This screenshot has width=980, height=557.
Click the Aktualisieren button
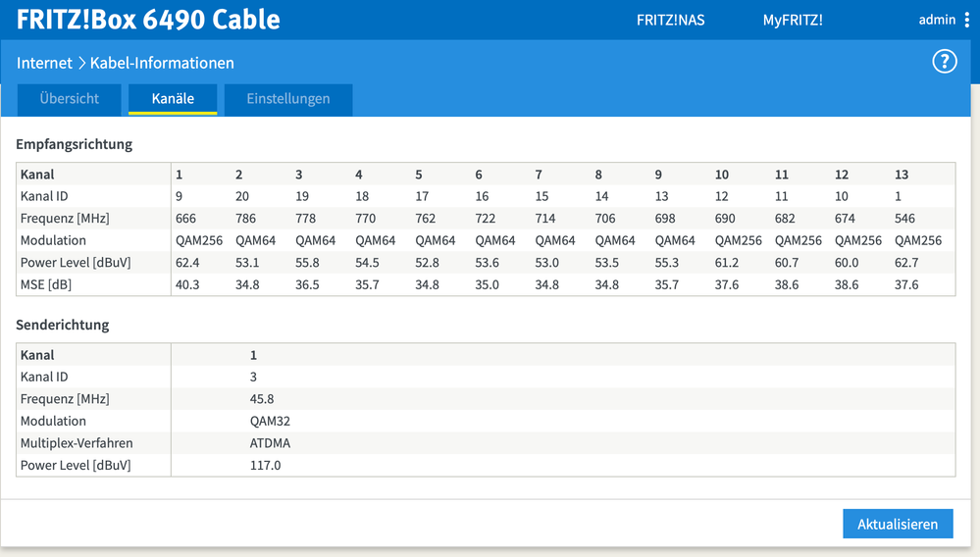[898, 524]
